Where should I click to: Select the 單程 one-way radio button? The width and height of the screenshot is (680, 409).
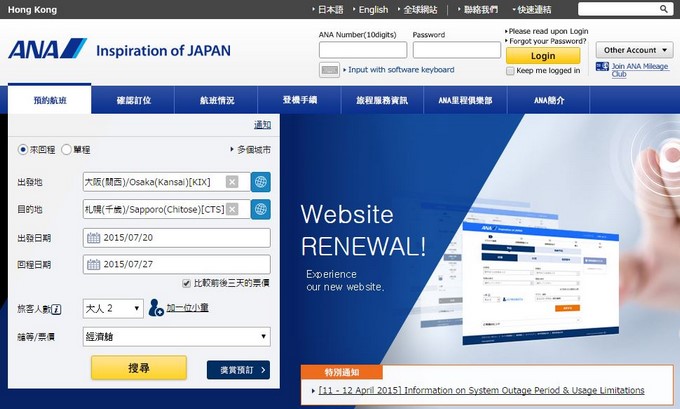pyautogui.click(x=66, y=150)
